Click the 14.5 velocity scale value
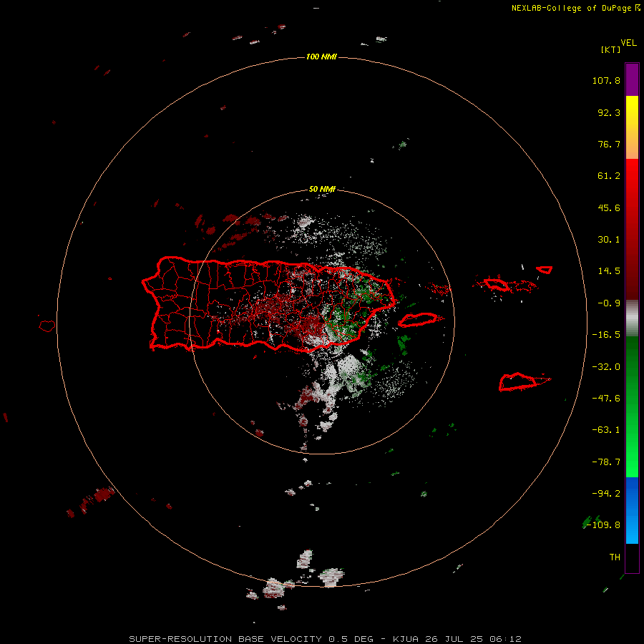Screen dimensions: 644x644 pos(609,271)
